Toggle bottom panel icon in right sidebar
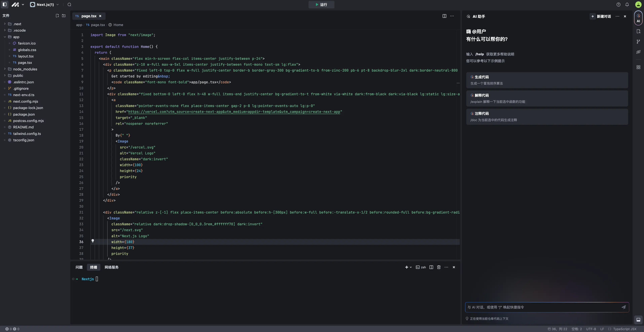 click(638, 320)
